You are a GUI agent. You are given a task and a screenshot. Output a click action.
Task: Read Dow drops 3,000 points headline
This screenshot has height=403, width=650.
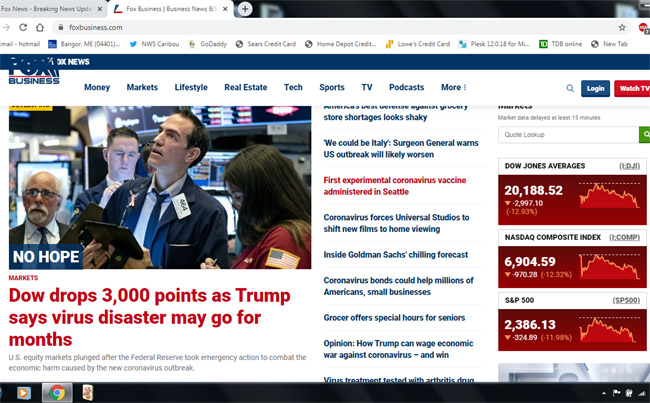pyautogui.click(x=150, y=318)
